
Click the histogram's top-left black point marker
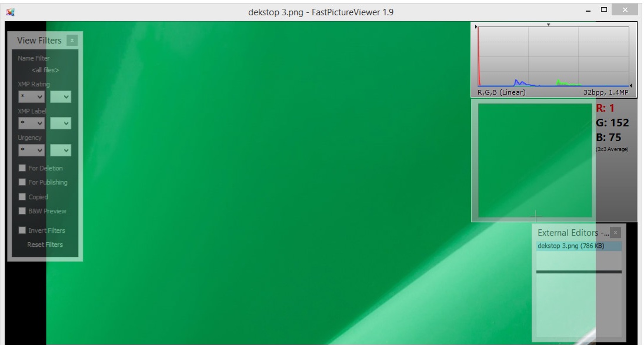click(x=476, y=28)
